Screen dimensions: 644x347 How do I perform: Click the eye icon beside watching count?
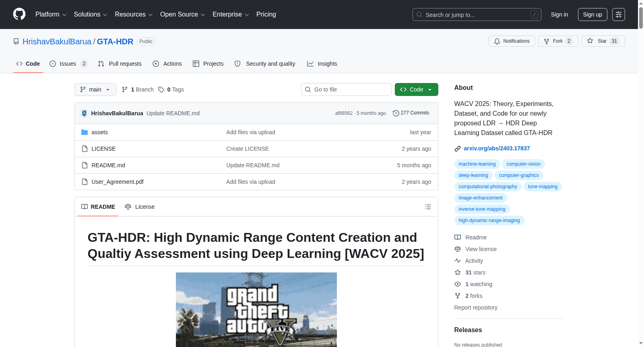(458, 284)
